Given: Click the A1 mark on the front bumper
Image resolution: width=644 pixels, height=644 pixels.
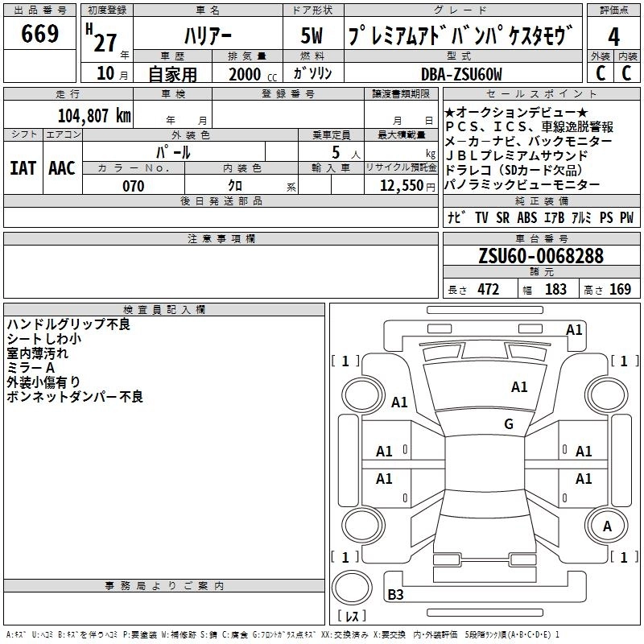Looking at the screenshot, I should [x=574, y=329].
